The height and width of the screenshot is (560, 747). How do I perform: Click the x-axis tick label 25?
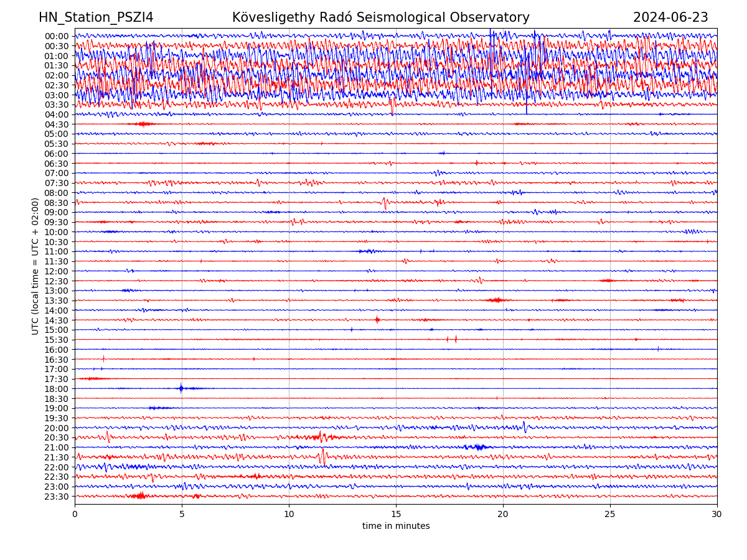[x=610, y=514]
